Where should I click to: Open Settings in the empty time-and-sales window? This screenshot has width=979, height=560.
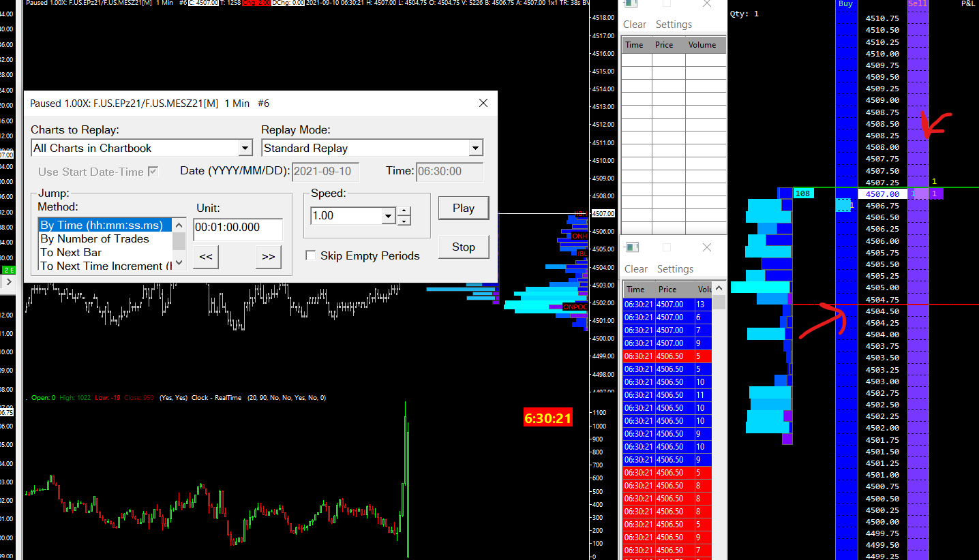[x=674, y=25]
